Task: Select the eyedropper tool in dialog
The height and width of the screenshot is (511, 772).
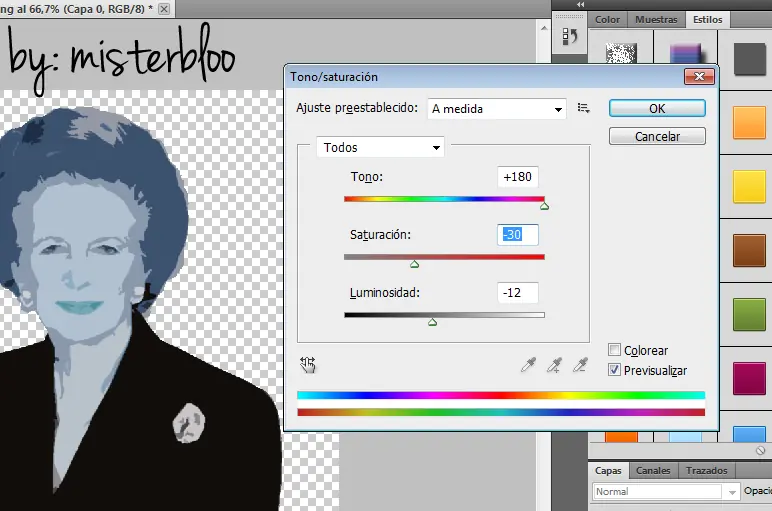Action: point(528,365)
